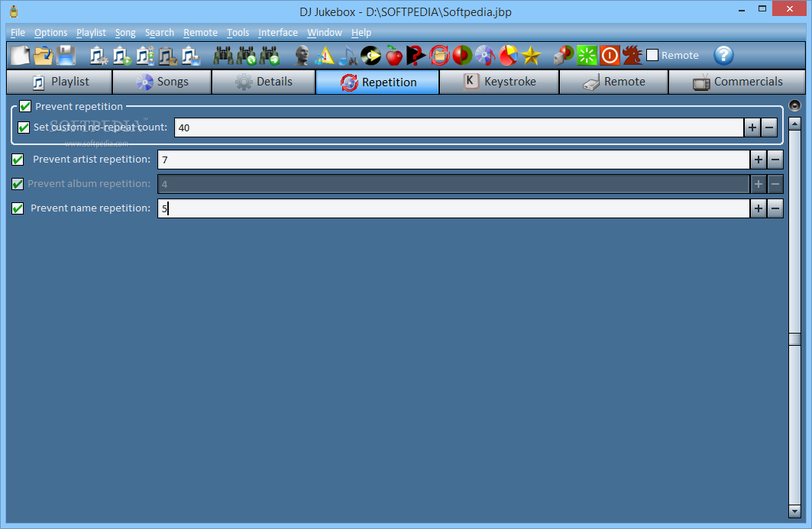Viewport: 812px width, 529px height.
Task: Toggle Set custom no-repeat count checkbox
Action: pyautogui.click(x=24, y=127)
